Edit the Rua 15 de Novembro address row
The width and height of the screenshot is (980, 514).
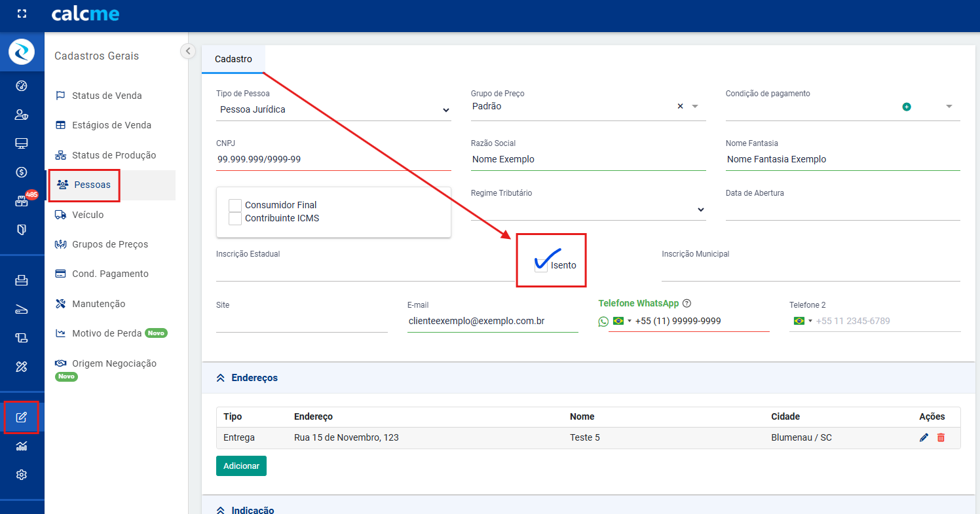924,437
